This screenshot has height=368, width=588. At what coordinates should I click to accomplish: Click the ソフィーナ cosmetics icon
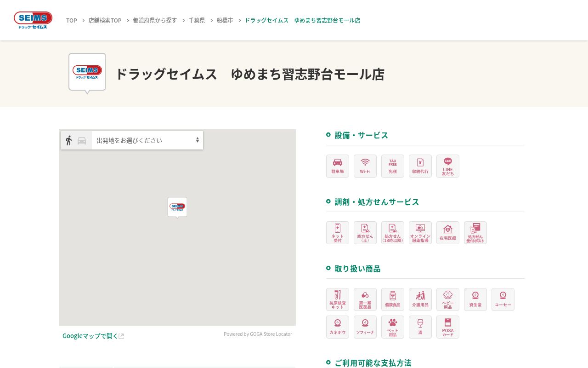tap(365, 327)
